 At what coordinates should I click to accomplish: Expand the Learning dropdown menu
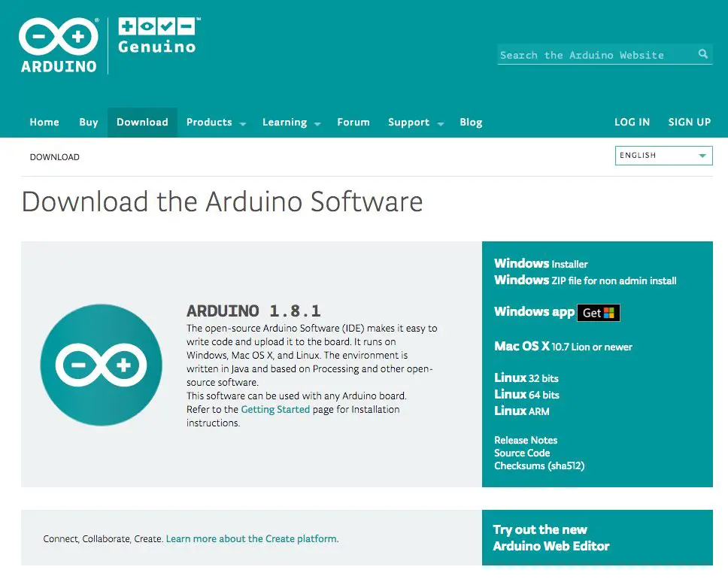[291, 122]
